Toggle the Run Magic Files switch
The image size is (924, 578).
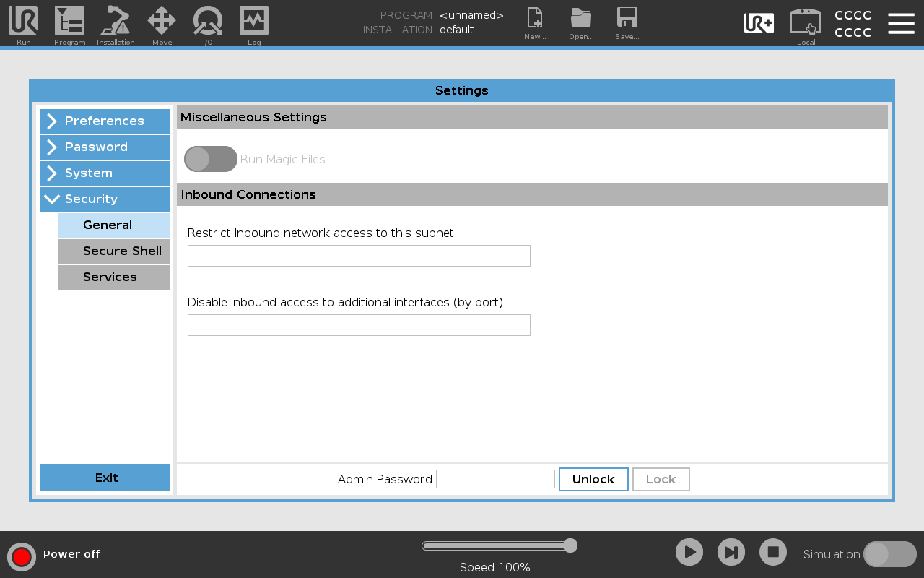click(211, 159)
